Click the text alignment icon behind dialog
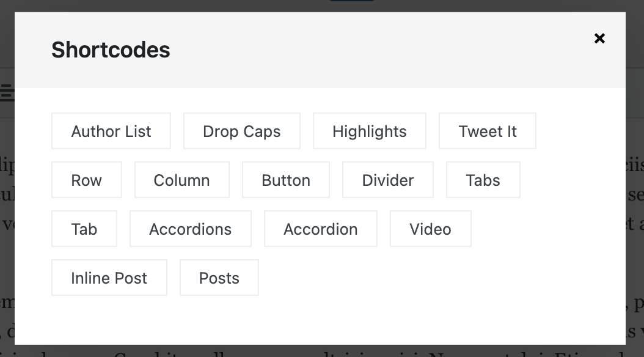This screenshot has width=644, height=357. (x=7, y=92)
